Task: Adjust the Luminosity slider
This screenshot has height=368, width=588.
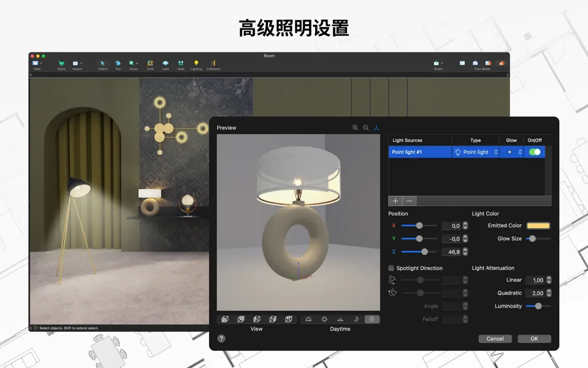Action: [x=538, y=306]
